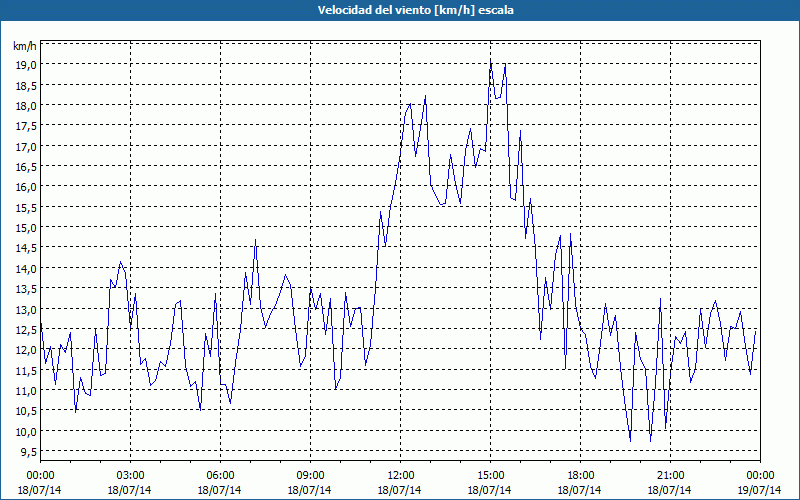The width and height of the screenshot is (800, 500).
Task: Click the wind speed peak near 15:00
Action: 491,61
